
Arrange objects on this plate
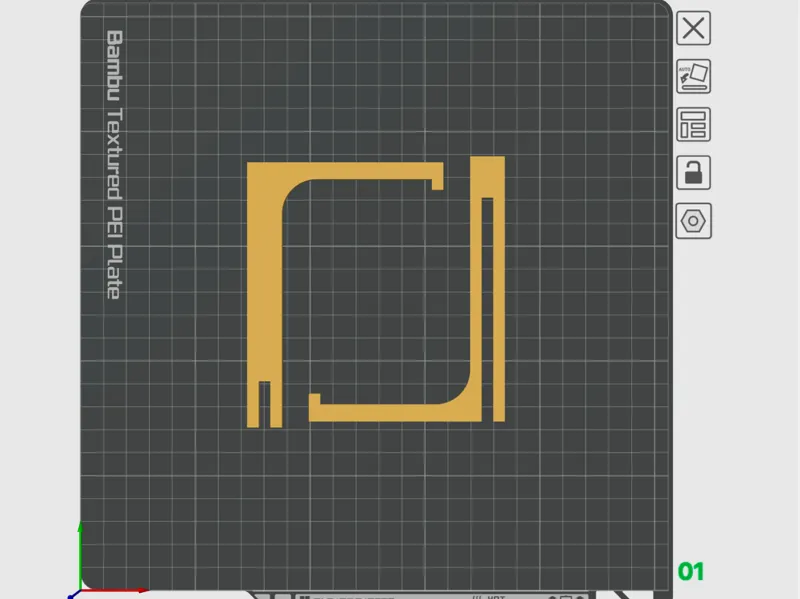point(693,124)
